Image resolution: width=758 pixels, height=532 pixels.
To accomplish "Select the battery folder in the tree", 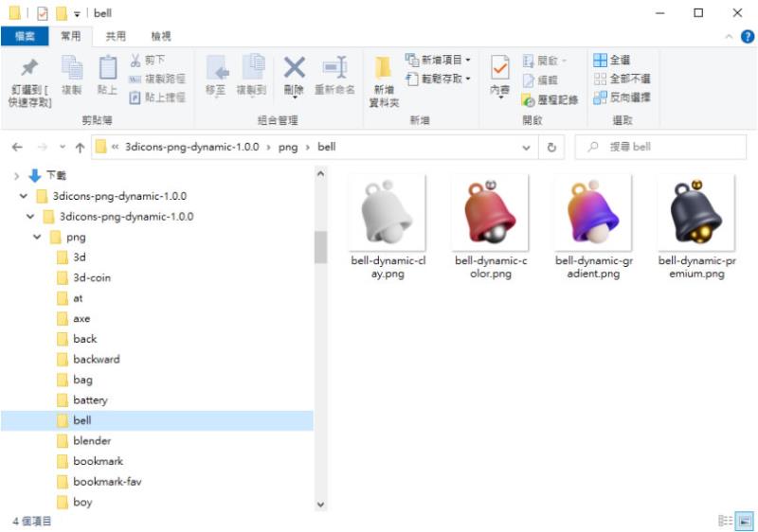I will pos(90,400).
